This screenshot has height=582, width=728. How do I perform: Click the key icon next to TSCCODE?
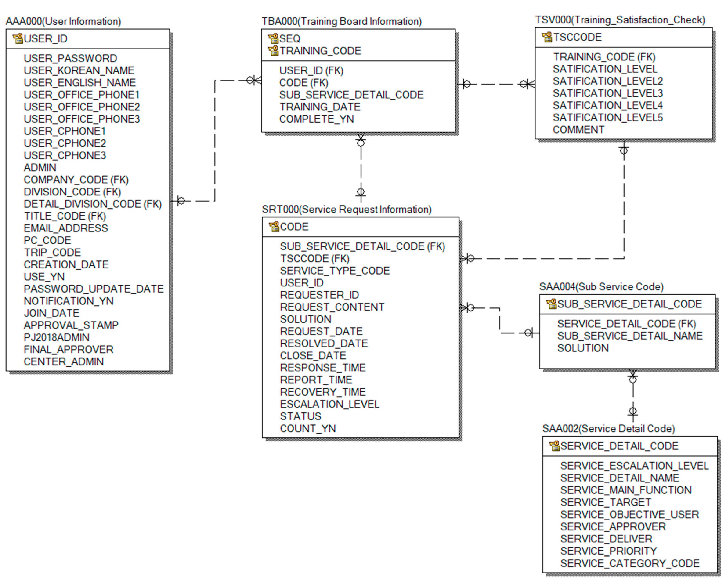coord(547,37)
